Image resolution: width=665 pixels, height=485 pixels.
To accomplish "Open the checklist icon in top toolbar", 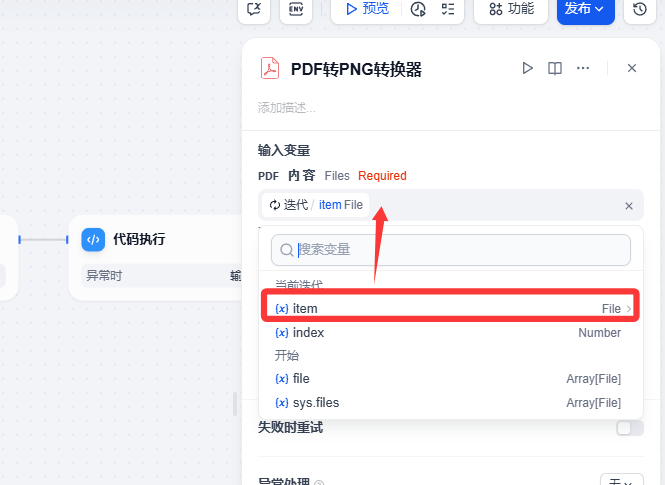I will (448, 9).
